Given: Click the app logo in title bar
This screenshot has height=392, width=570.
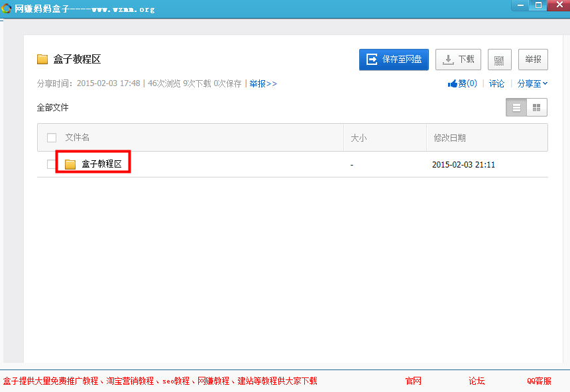Looking at the screenshot, I should 6,8.
